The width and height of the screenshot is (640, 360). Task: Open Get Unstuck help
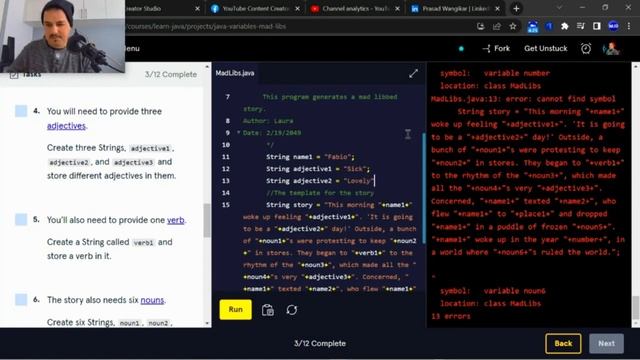coord(546,49)
